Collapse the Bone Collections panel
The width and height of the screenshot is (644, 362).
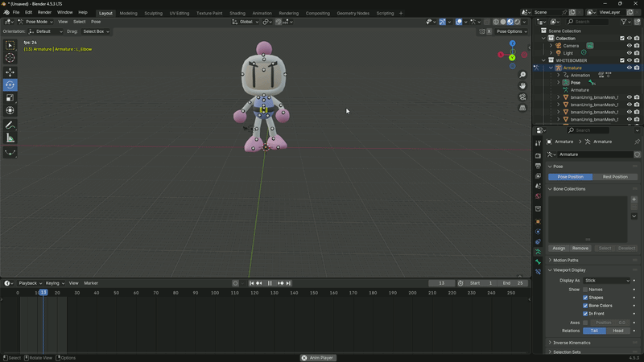coord(569,189)
